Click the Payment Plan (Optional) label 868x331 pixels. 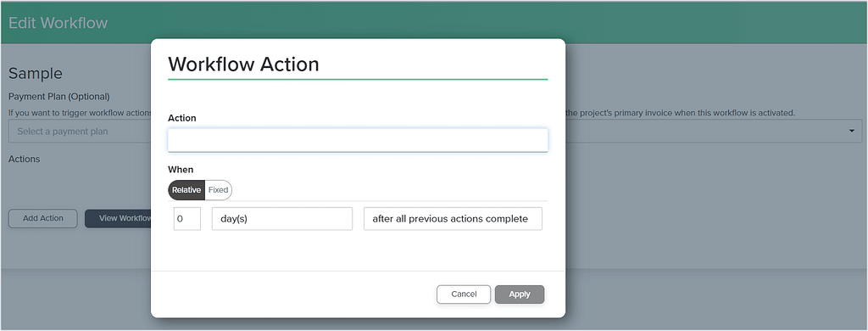coord(59,97)
